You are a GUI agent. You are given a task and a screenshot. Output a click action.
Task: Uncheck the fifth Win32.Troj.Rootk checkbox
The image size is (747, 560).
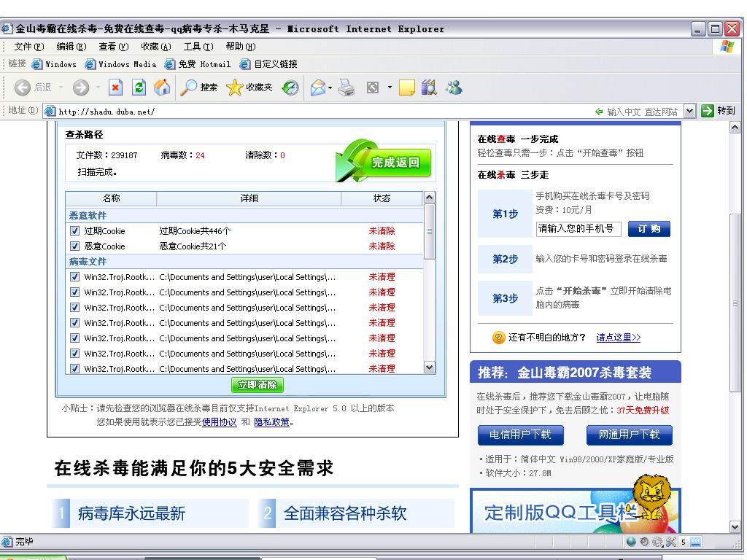coord(74,338)
